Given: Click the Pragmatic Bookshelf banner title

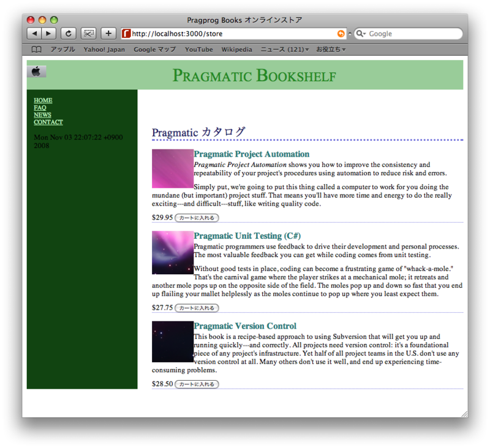Looking at the screenshot, I should (254, 75).
